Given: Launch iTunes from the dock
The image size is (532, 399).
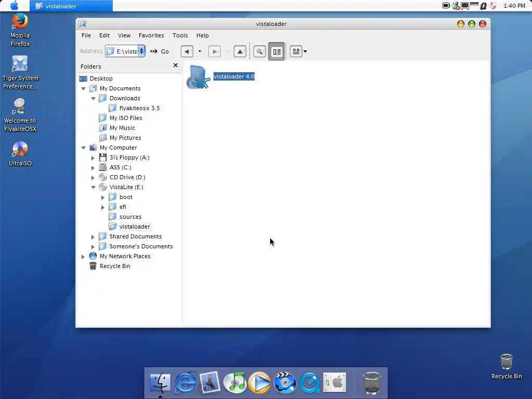Looking at the screenshot, I should pyautogui.click(x=235, y=383).
